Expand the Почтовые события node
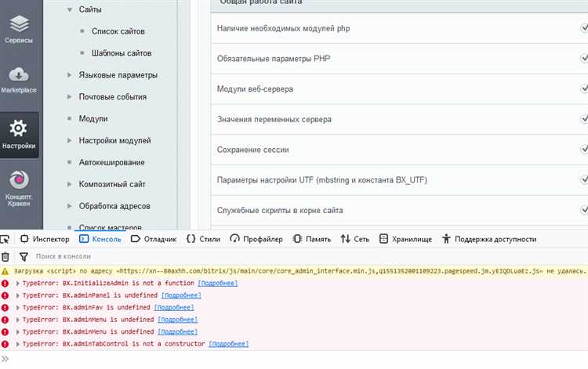Viewport: 588px width, 369px height. [x=69, y=96]
